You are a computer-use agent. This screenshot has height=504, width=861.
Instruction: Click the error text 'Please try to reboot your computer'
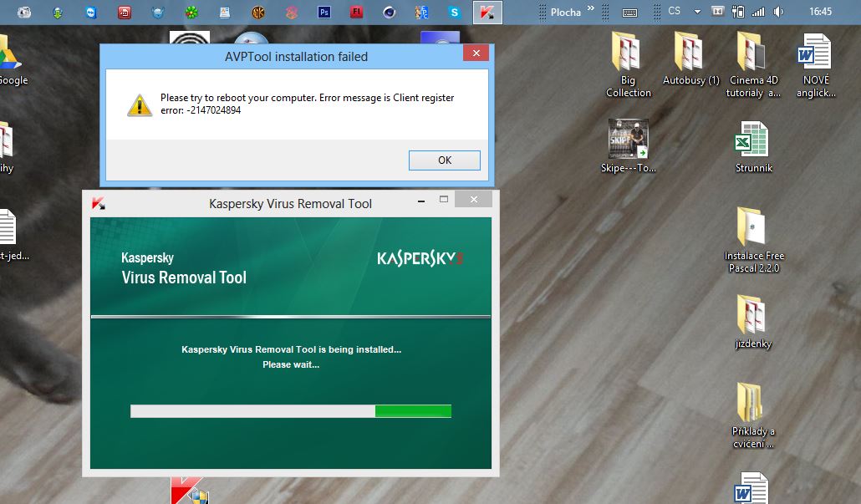tap(238, 98)
